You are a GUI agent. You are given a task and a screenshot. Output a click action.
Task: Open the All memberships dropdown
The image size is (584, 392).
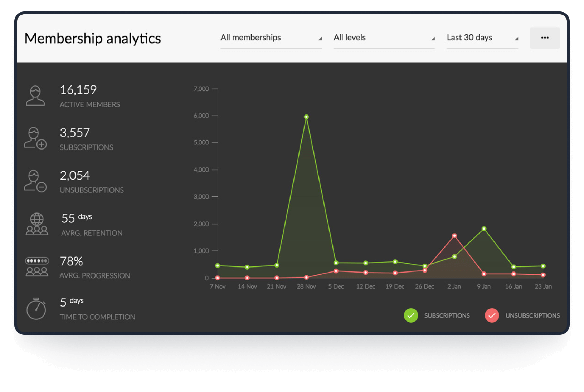click(x=271, y=38)
